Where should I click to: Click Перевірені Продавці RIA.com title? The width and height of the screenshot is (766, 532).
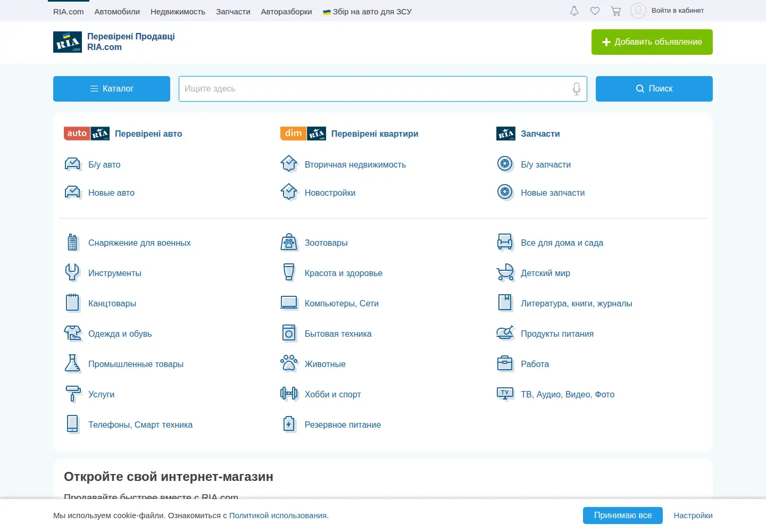coord(131,42)
